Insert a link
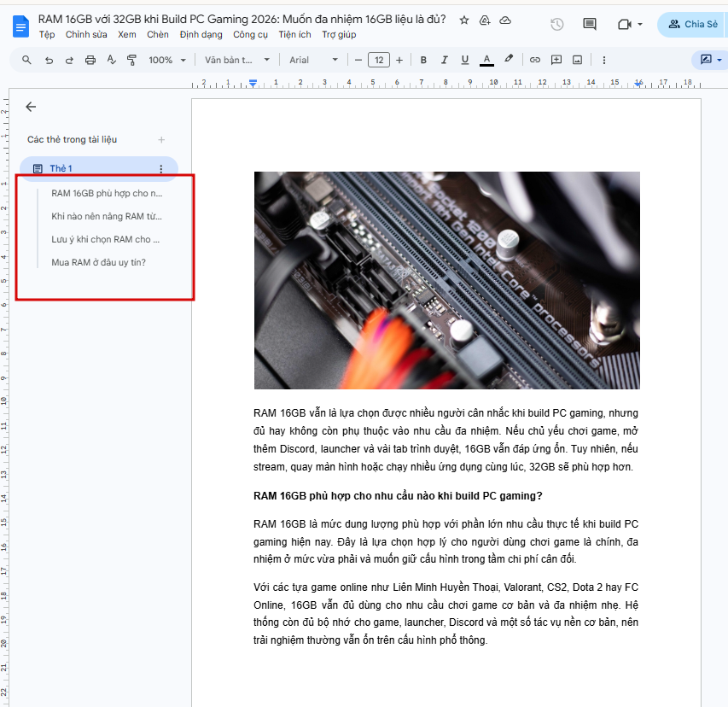The image size is (728, 707). (535, 60)
